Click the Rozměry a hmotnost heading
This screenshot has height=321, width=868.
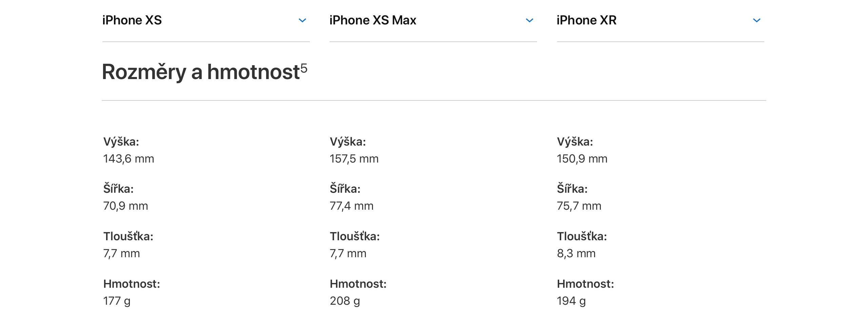201,72
